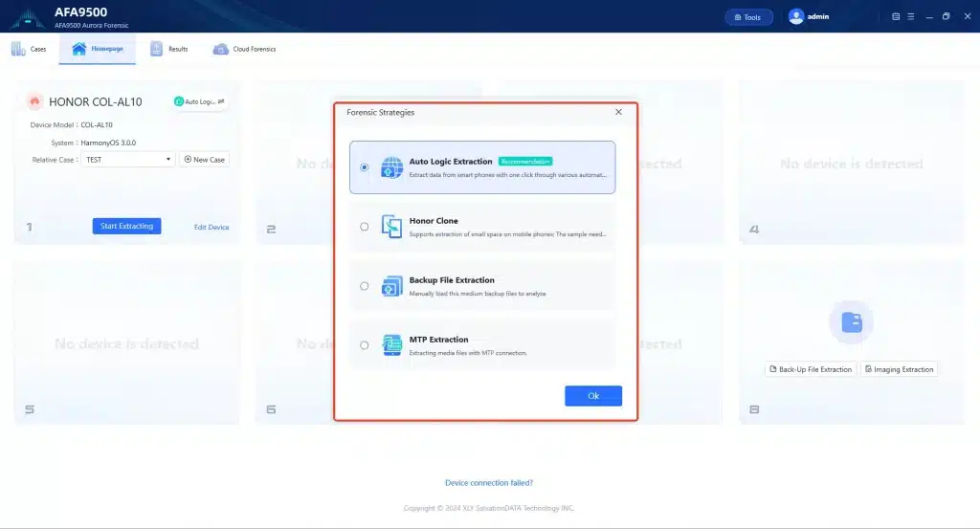Click the Backup File Extraction title text

(x=452, y=279)
